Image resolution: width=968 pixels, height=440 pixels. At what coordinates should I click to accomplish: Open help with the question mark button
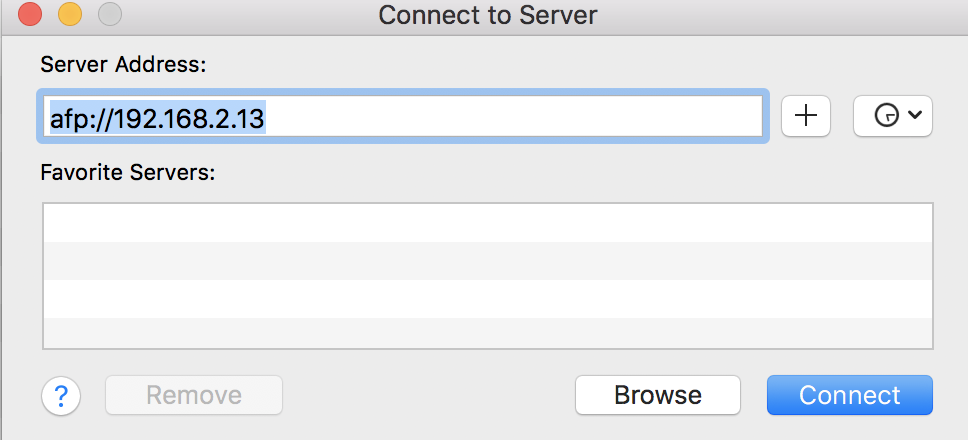tap(61, 396)
